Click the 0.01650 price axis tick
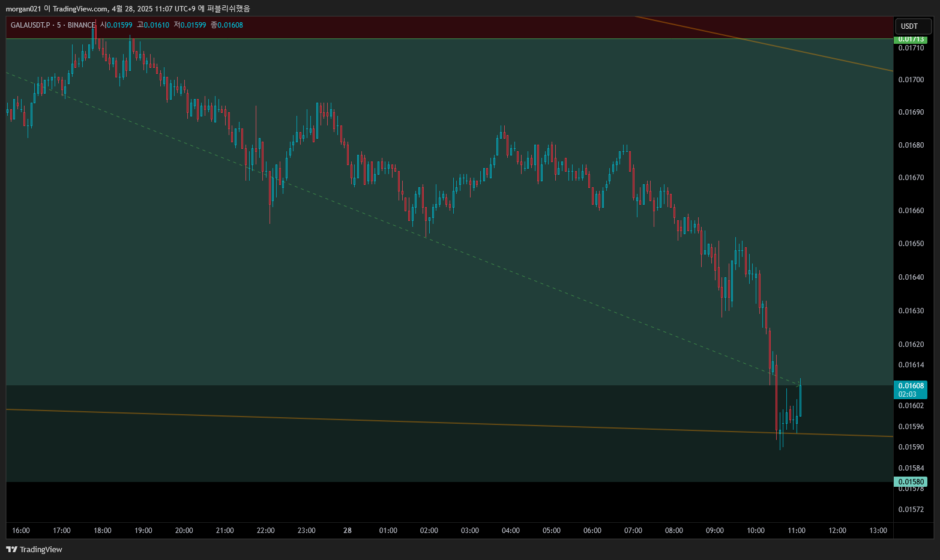The width and height of the screenshot is (940, 560). click(911, 244)
